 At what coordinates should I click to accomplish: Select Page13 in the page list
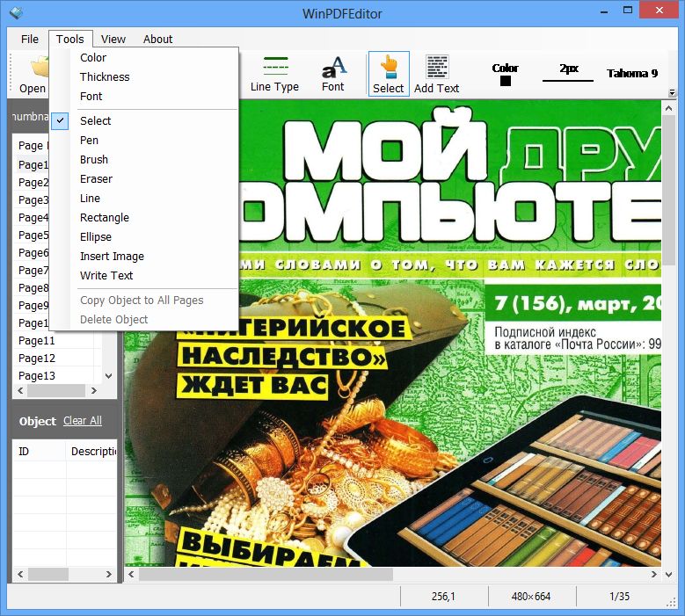point(37,375)
